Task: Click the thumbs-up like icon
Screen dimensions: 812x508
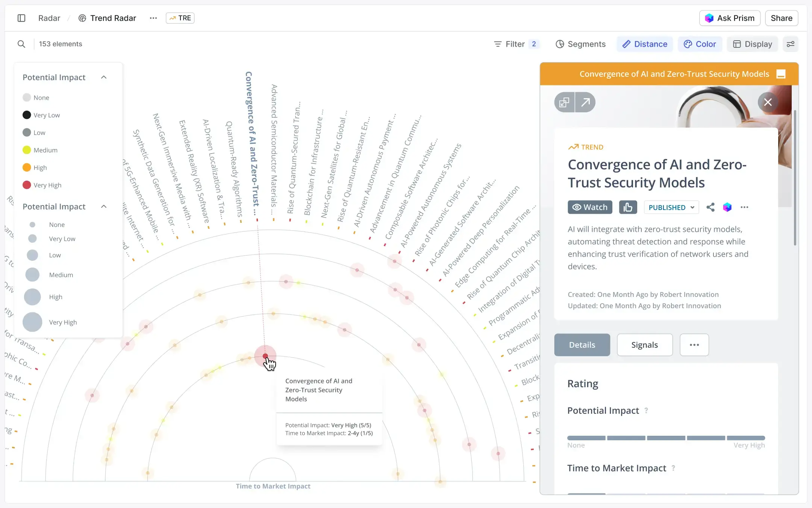Action: [x=628, y=207]
